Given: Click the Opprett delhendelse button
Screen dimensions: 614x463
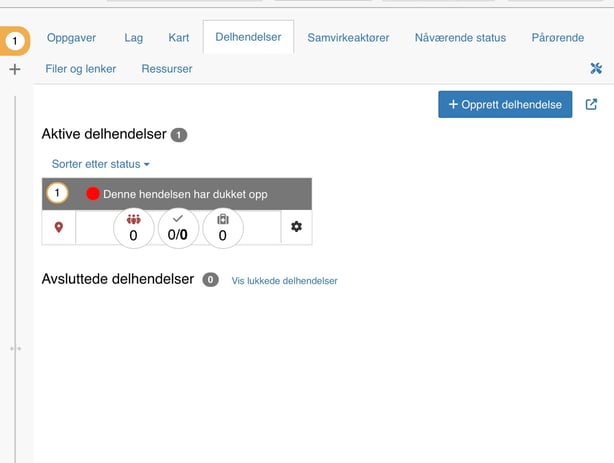Looking at the screenshot, I should [x=505, y=104].
